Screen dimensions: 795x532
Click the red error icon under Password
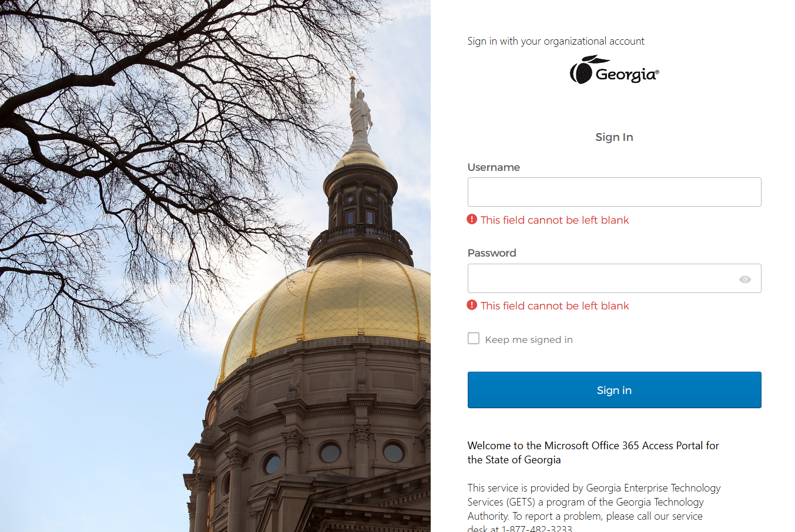click(472, 305)
